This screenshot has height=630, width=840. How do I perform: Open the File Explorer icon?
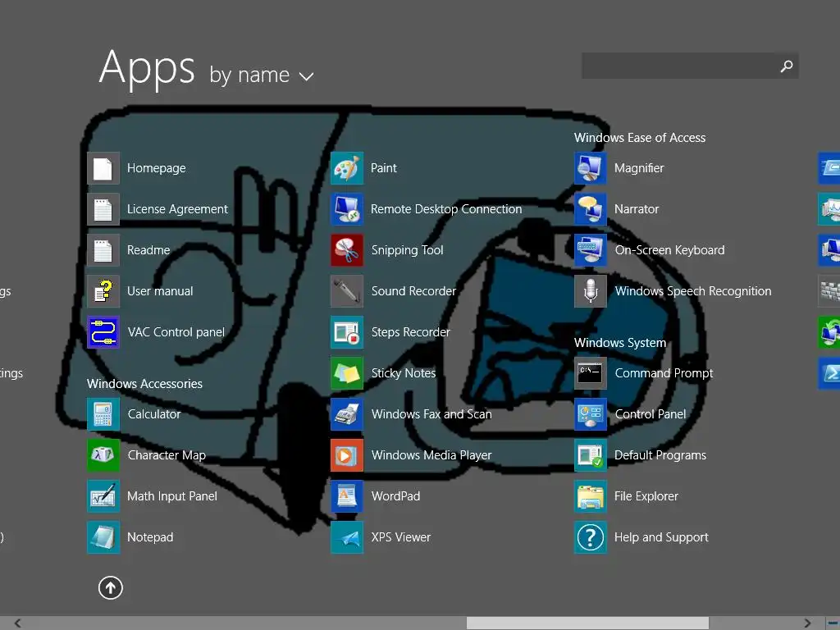click(591, 496)
